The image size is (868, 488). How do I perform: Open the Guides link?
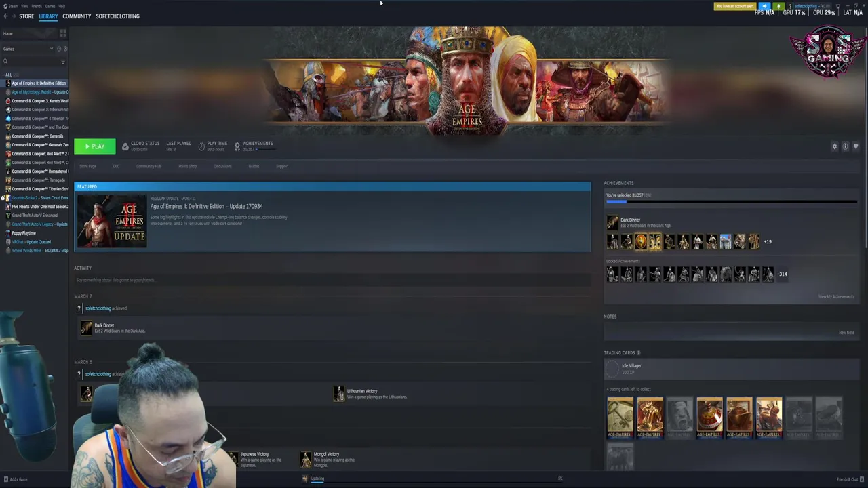click(x=254, y=166)
